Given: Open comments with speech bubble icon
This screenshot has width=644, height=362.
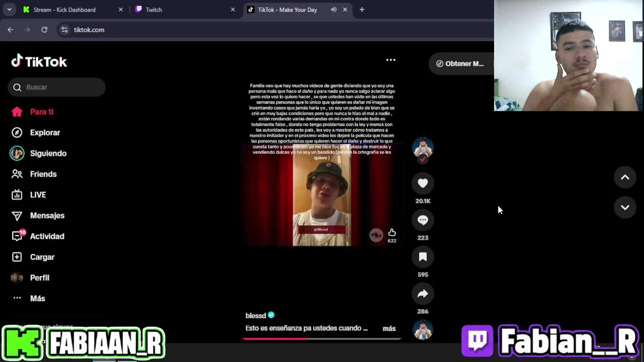Looking at the screenshot, I should pyautogui.click(x=423, y=220).
